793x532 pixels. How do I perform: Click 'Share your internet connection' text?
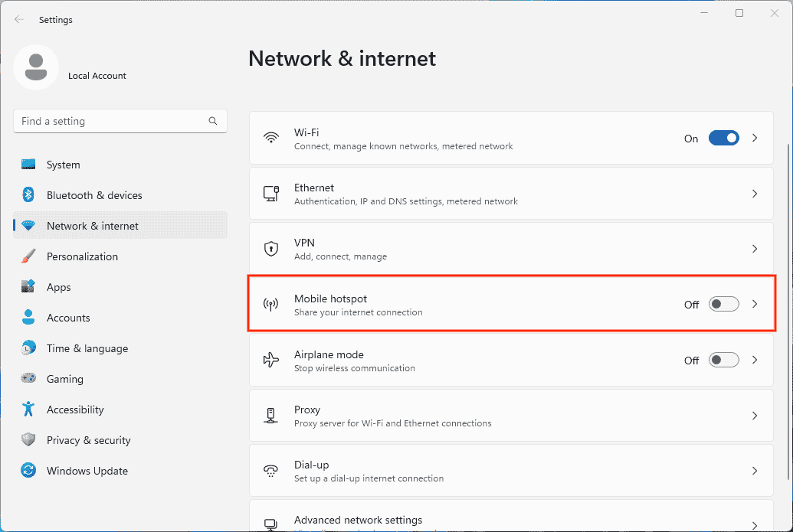tap(358, 312)
